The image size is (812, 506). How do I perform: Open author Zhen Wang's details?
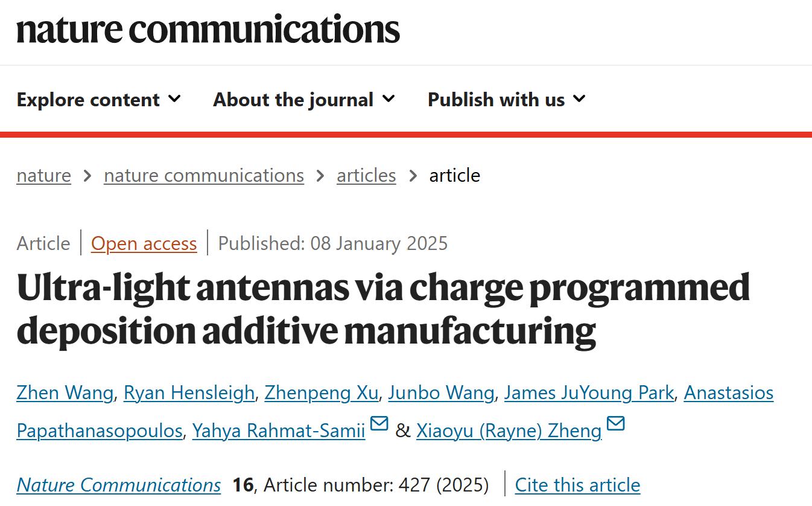point(65,393)
